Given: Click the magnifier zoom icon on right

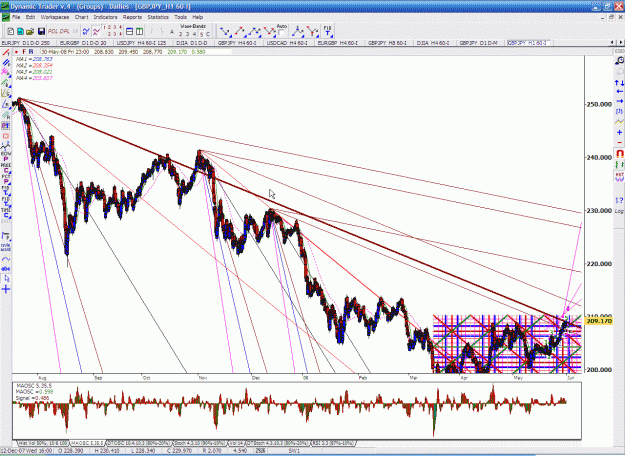Looking at the screenshot, I should pos(619,61).
